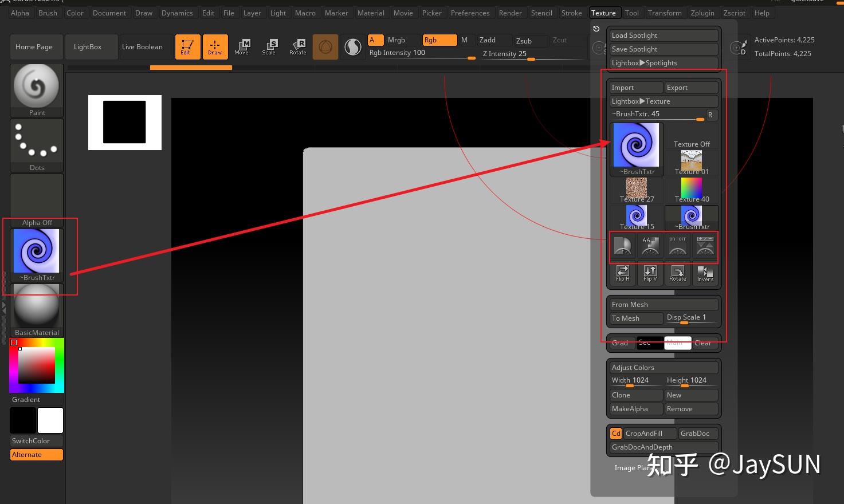Click the Texture palette dock arrow icon
This screenshot has height=504, width=844.
pos(596,29)
